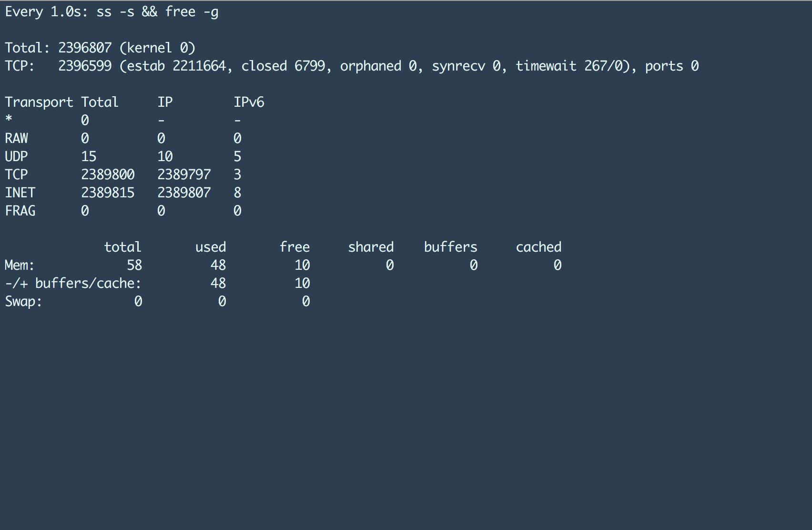Viewport: 812px width, 530px height.
Task: Click the IPv6 column header
Action: click(249, 102)
